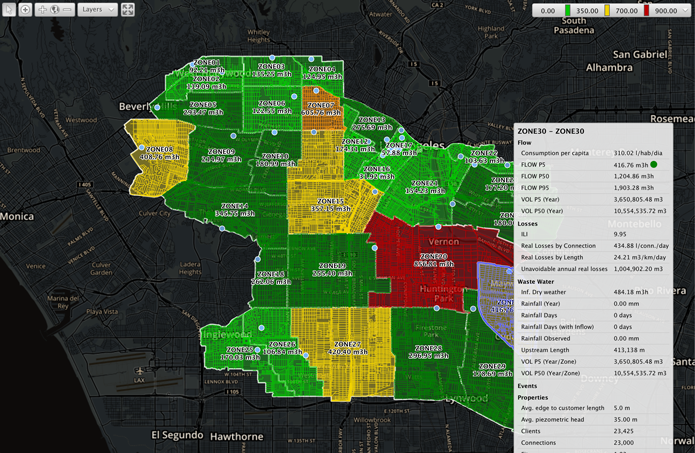This screenshot has width=695, height=453.
Task: Click the red legend color swatch
Action: tap(647, 10)
